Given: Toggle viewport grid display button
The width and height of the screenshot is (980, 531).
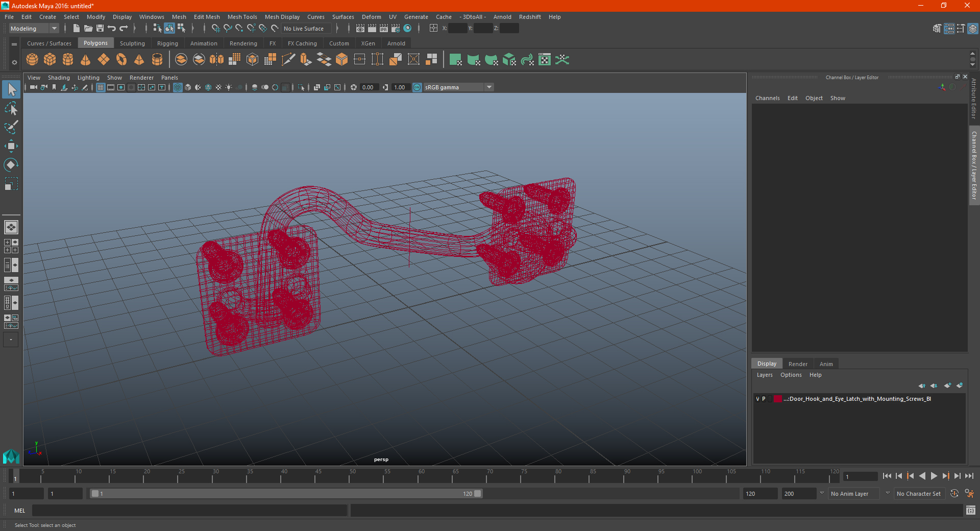Looking at the screenshot, I should pyautogui.click(x=101, y=87).
